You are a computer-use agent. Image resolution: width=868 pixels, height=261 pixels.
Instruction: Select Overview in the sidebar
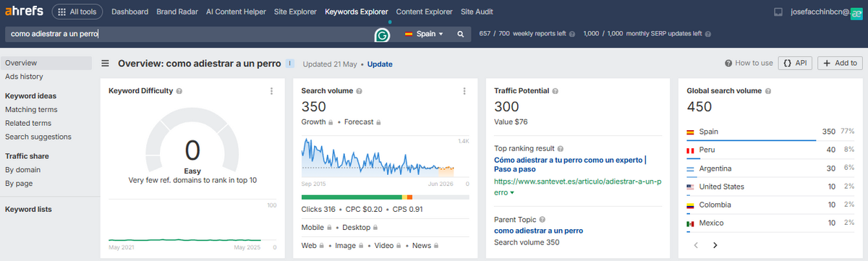point(46,63)
